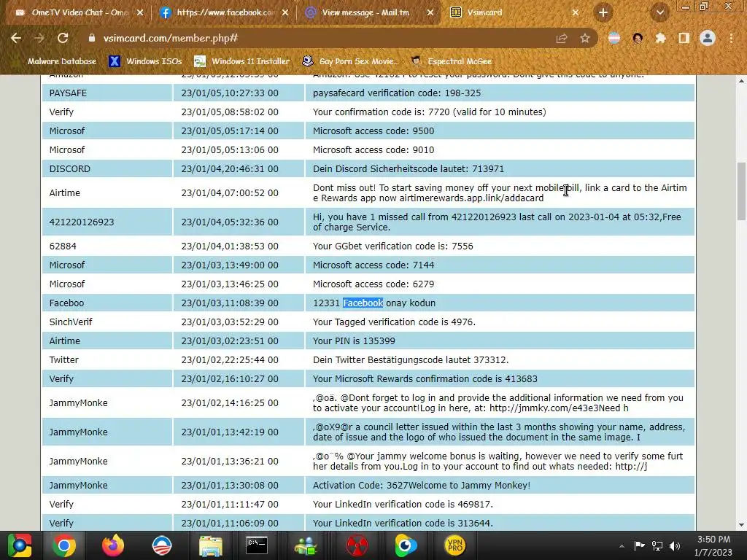Close the Vsimcard tab

576,13
